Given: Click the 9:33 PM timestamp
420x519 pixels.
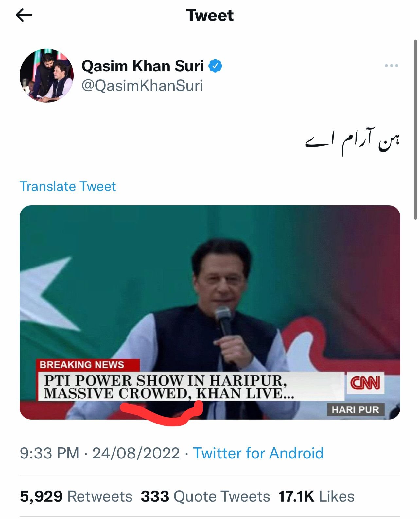Looking at the screenshot, I should (49, 453).
